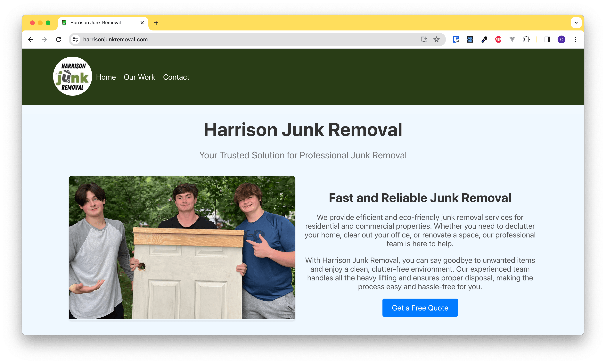Reload the current page

click(x=59, y=39)
